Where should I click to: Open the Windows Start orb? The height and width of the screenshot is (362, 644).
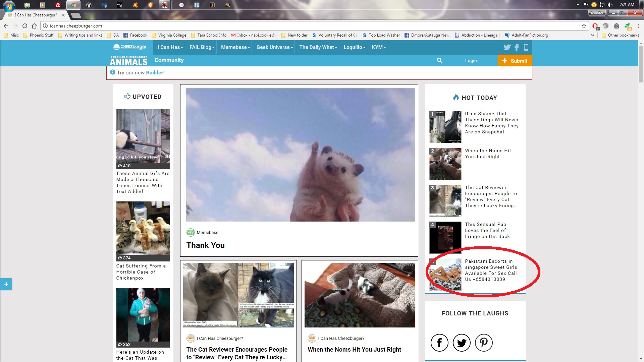click(9, 5)
